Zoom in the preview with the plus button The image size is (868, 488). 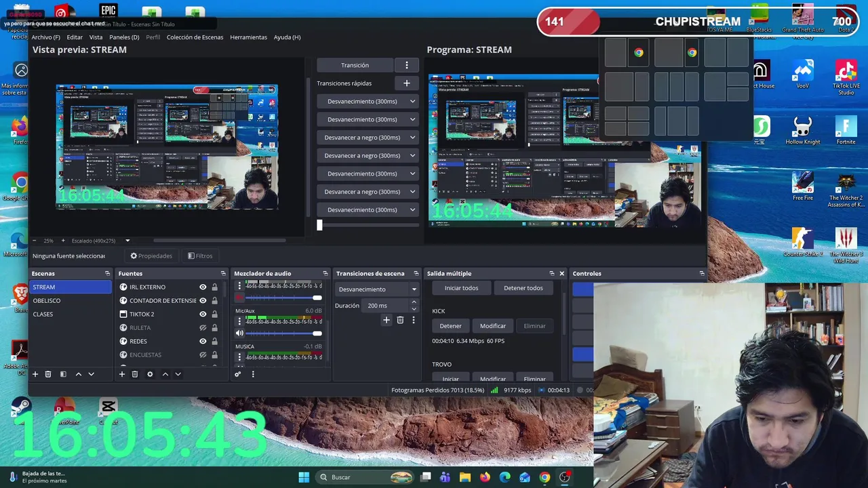[63, 241]
